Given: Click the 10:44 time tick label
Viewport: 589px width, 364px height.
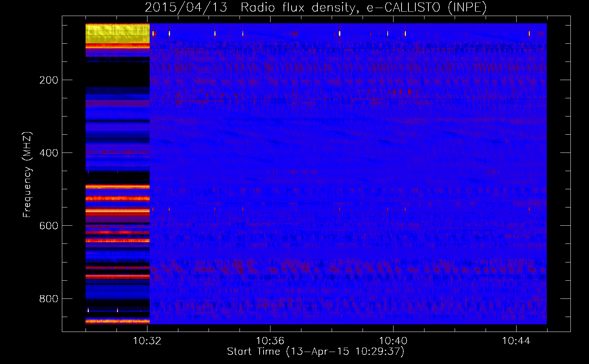Looking at the screenshot, I should (x=516, y=341).
